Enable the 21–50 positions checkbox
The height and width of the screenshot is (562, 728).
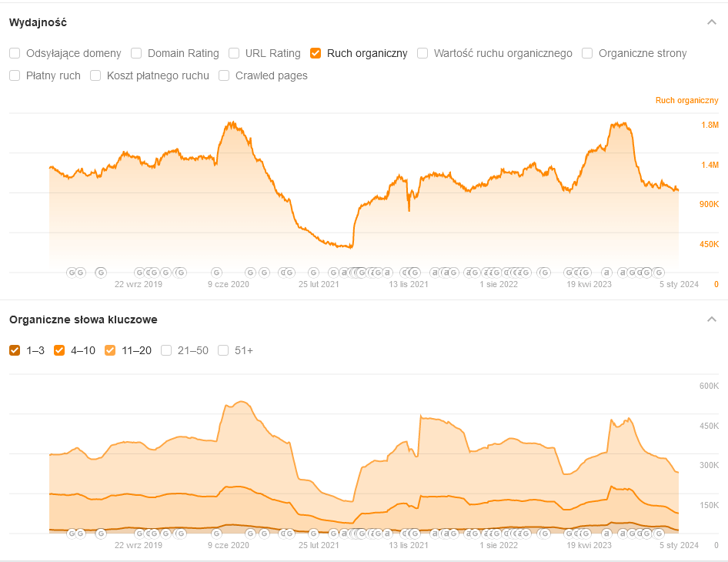pyautogui.click(x=166, y=350)
